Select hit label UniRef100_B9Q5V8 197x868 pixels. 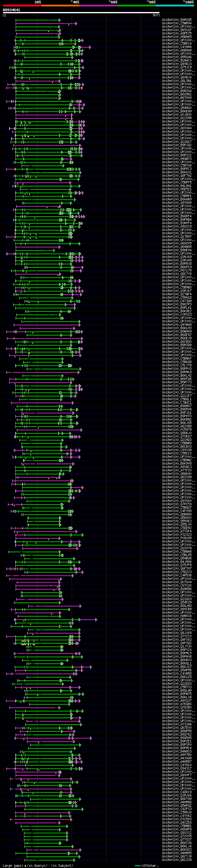click(x=177, y=410)
